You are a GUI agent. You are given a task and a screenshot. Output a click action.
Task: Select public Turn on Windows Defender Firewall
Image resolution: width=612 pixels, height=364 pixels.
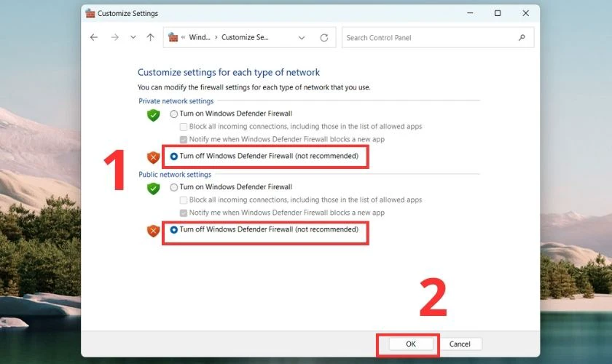[173, 187]
